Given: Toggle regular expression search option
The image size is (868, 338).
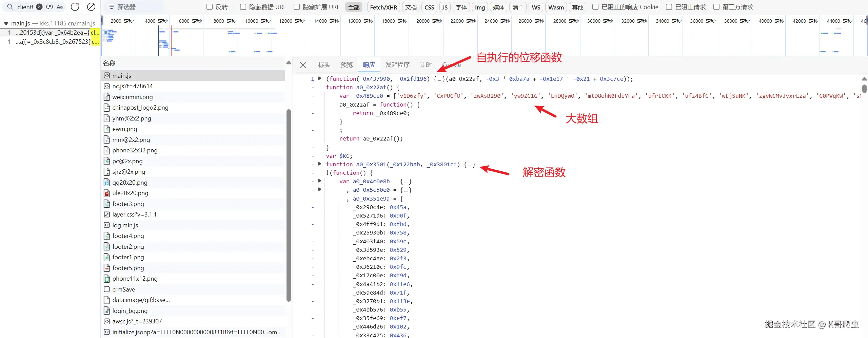Looking at the screenshot, I should pos(50,7).
